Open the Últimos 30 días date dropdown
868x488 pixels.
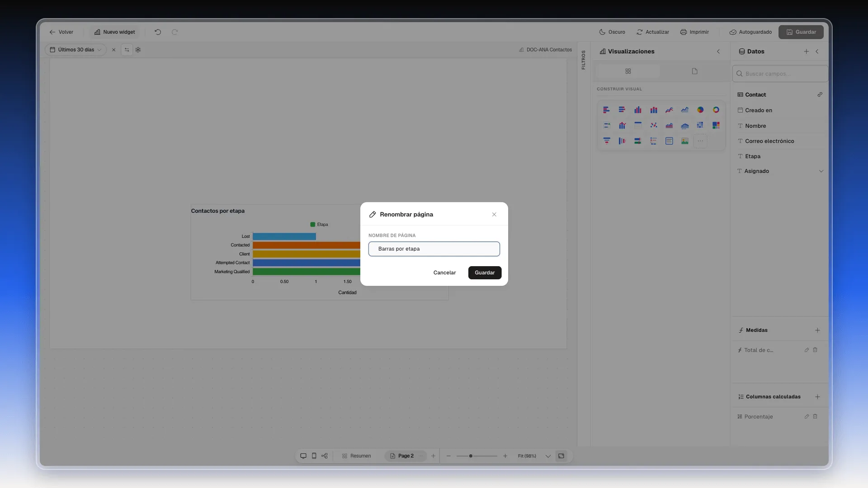76,50
